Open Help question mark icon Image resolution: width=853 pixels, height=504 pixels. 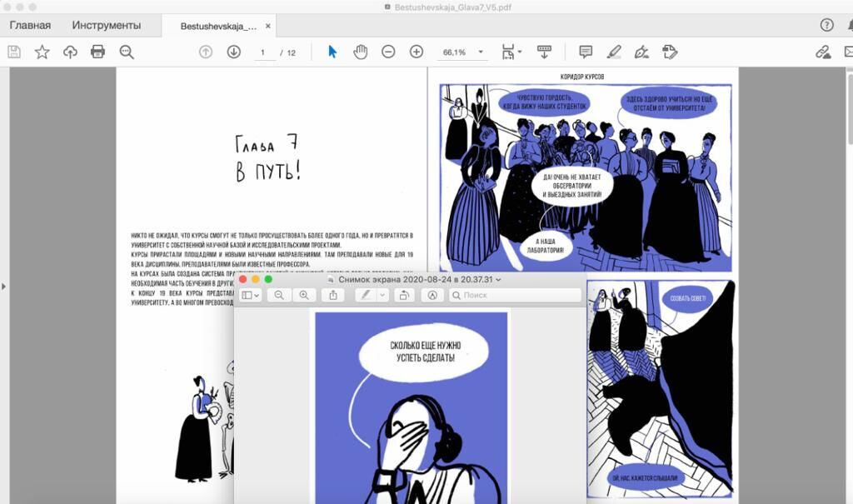(x=826, y=24)
